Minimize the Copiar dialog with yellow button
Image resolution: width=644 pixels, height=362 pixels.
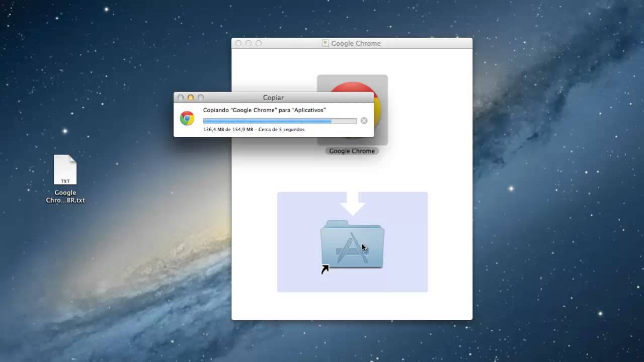pyautogui.click(x=191, y=98)
